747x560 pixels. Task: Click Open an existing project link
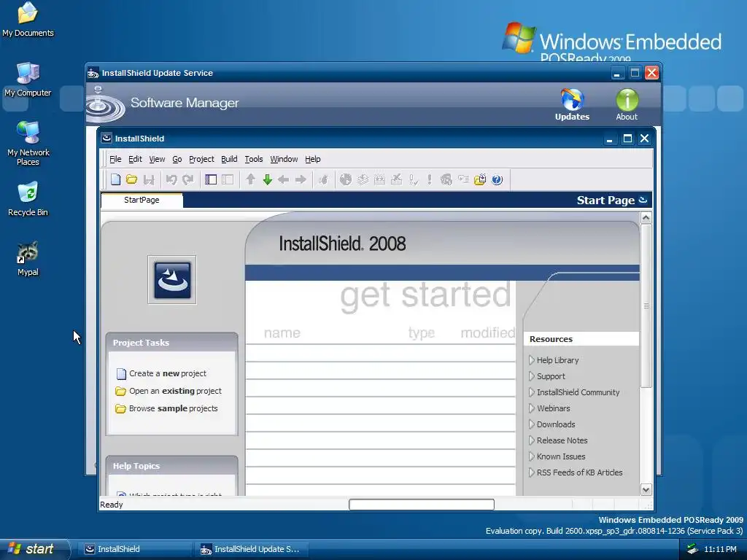pyautogui.click(x=175, y=391)
